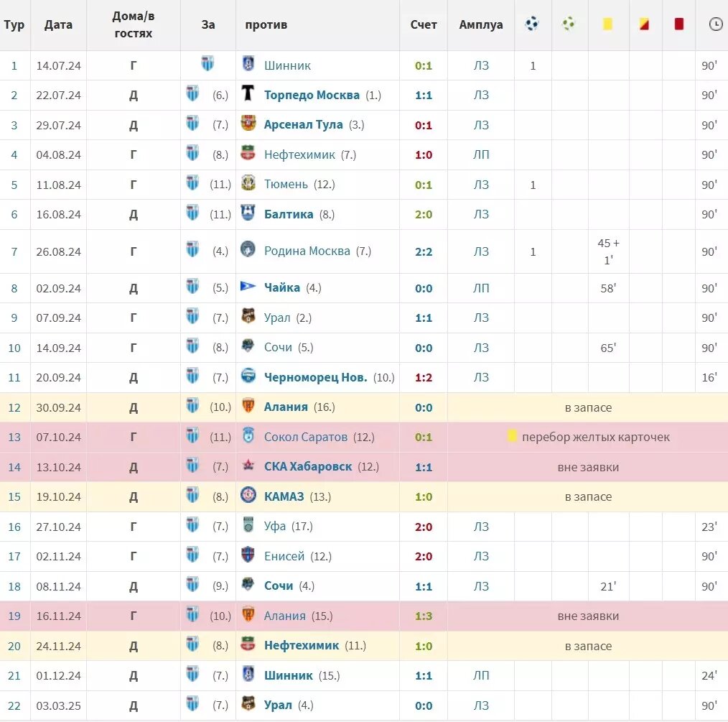The width and height of the screenshot is (728, 722).
Task: Open the Арсенал Тула team link
Action: [303, 125]
